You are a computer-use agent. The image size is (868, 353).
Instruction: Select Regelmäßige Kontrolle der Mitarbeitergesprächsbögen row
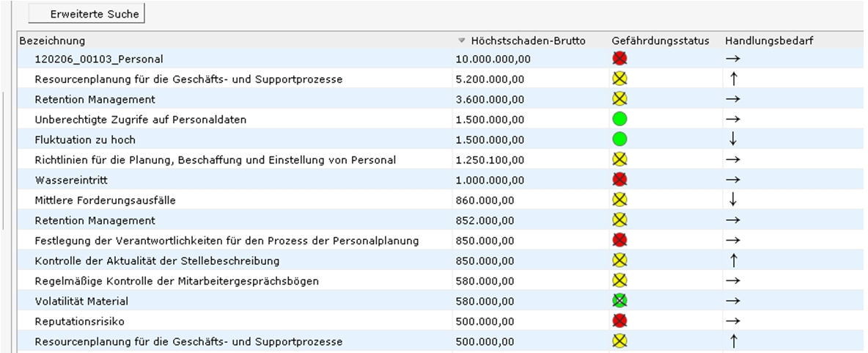click(x=177, y=280)
